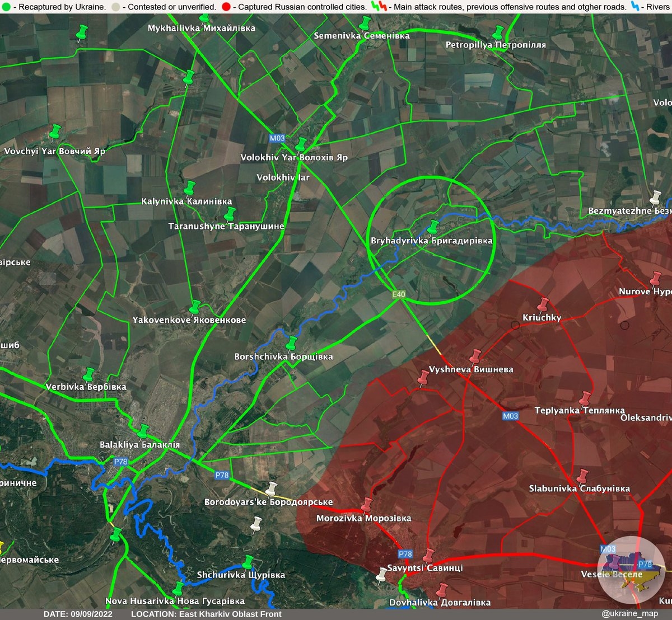
Task: Click the red pin at Teplyanka
Action: click(585, 398)
